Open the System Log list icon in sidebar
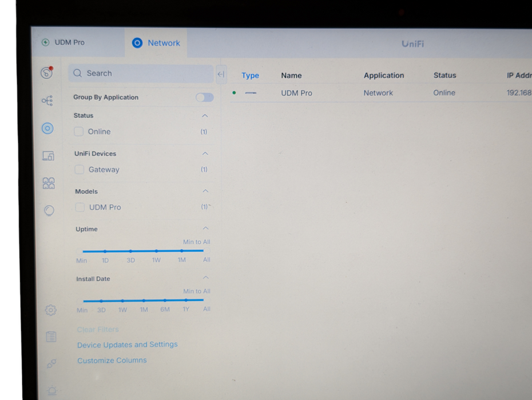Image resolution: width=532 pixels, height=400 pixels. (x=51, y=336)
